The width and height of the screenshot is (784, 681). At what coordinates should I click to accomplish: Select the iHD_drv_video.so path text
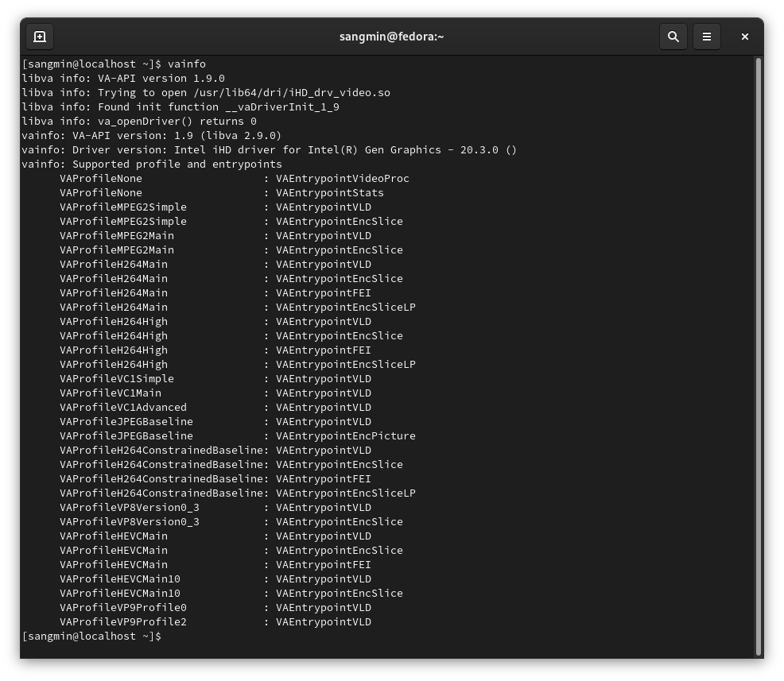[292, 93]
